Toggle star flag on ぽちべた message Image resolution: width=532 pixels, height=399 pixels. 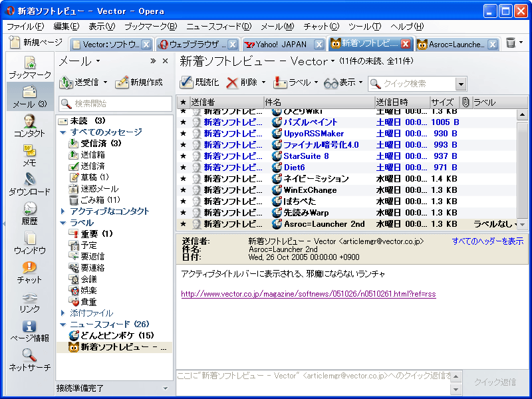coord(184,201)
